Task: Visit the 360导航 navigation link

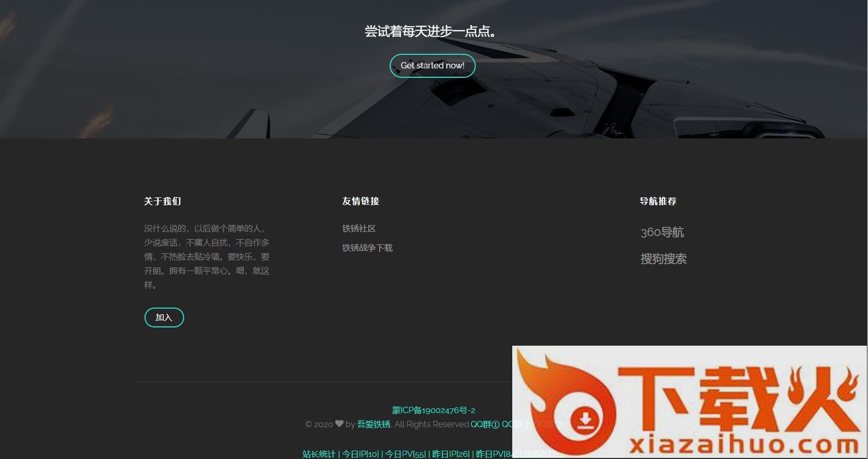Action: [662, 232]
